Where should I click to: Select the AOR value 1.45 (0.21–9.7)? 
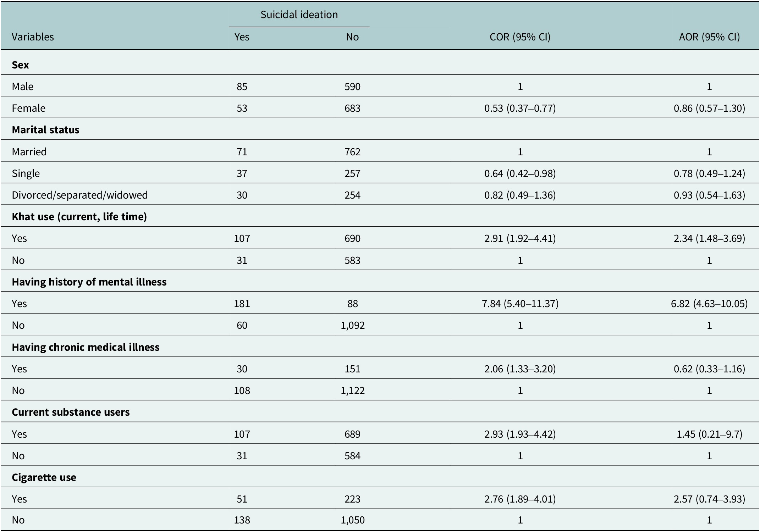(709, 434)
